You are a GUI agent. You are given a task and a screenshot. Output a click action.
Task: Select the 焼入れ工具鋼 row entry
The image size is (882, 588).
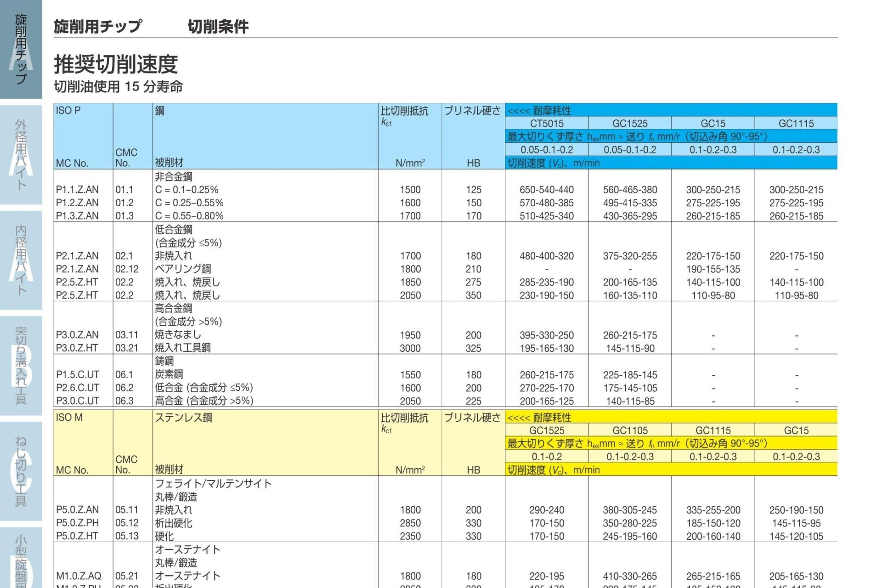click(x=183, y=348)
